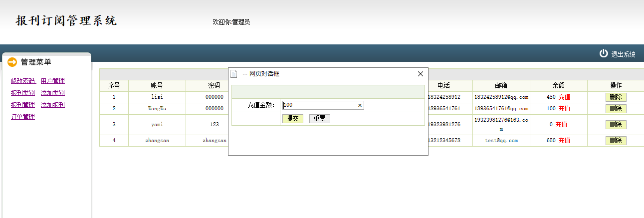The image size is (644, 218).
Task: Clear the 充值金额 field with the X
Action: click(x=360, y=105)
